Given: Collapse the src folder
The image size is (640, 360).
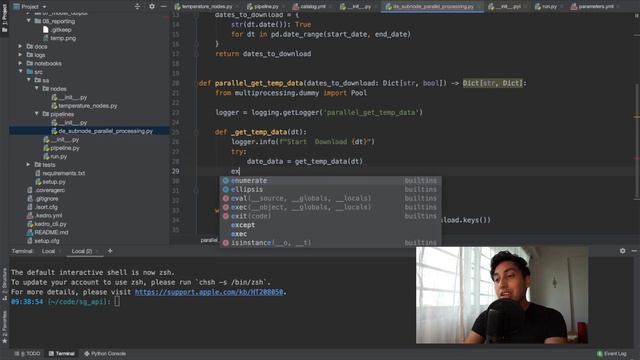Looking at the screenshot, I should [x=20, y=71].
